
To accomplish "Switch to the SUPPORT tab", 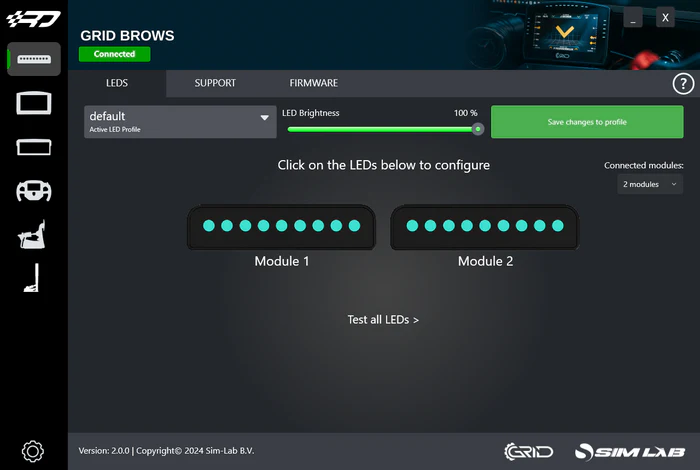I will (x=215, y=83).
